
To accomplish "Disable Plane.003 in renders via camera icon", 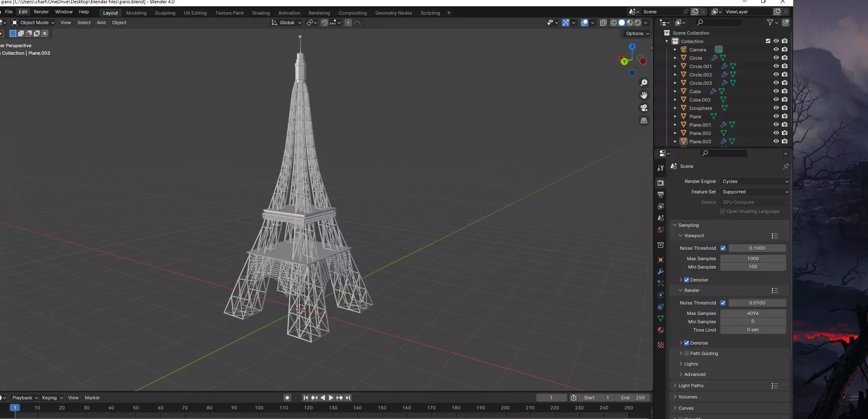I will [784, 141].
